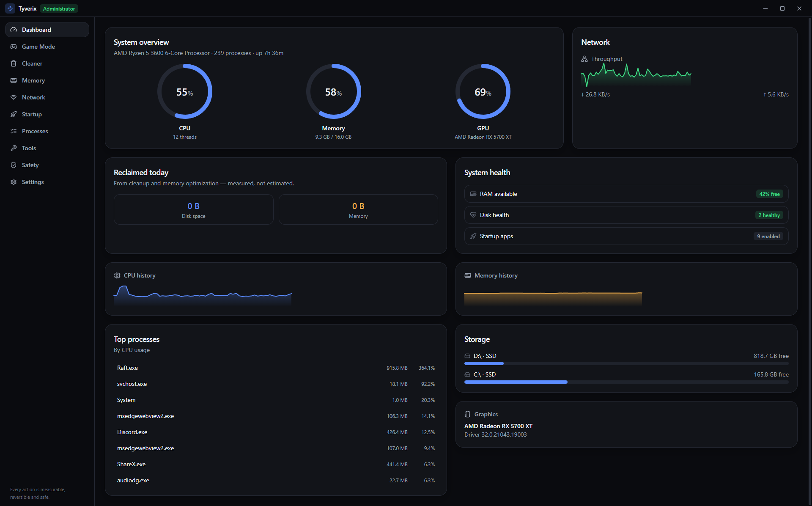812x506 pixels.
Task: Select the Discord.exe process row
Action: tap(276, 432)
